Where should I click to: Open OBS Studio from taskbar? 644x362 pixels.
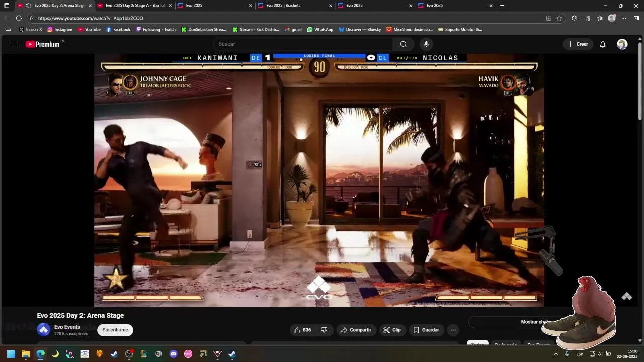[129, 354]
